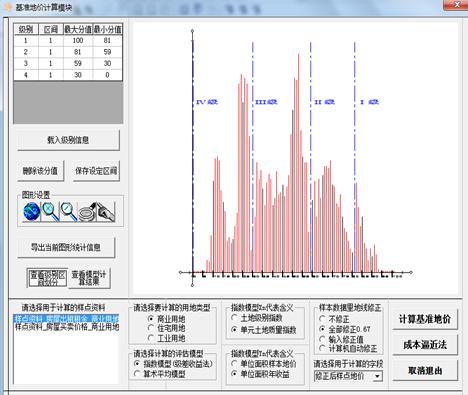The image size is (468, 395).
Task: Click the 计算基准地价 button
Action: (425, 319)
